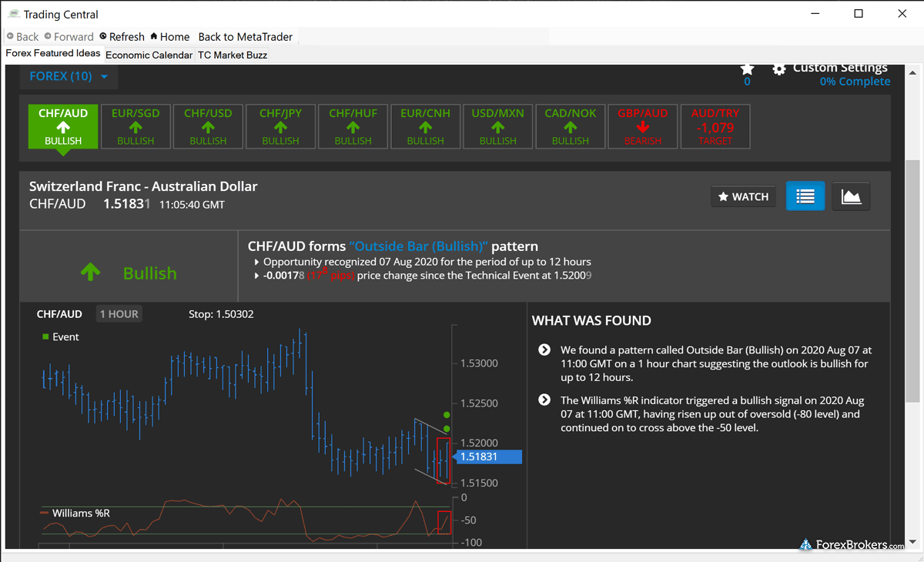
Task: Click the Forward navigation button
Action: click(x=69, y=36)
